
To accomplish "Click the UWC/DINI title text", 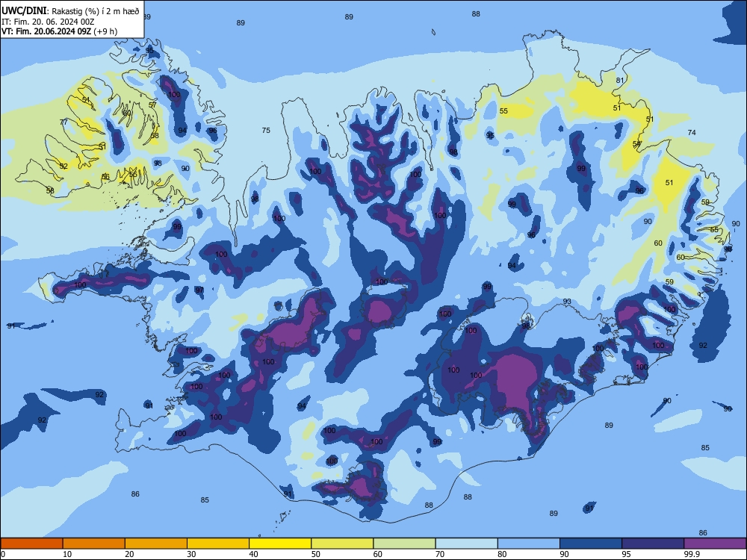I will (24, 11).
